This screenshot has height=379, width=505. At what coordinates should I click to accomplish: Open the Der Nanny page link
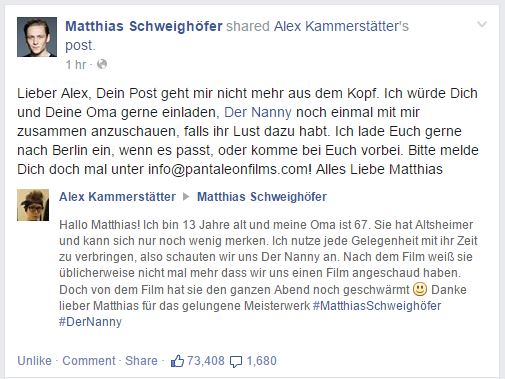coord(258,112)
